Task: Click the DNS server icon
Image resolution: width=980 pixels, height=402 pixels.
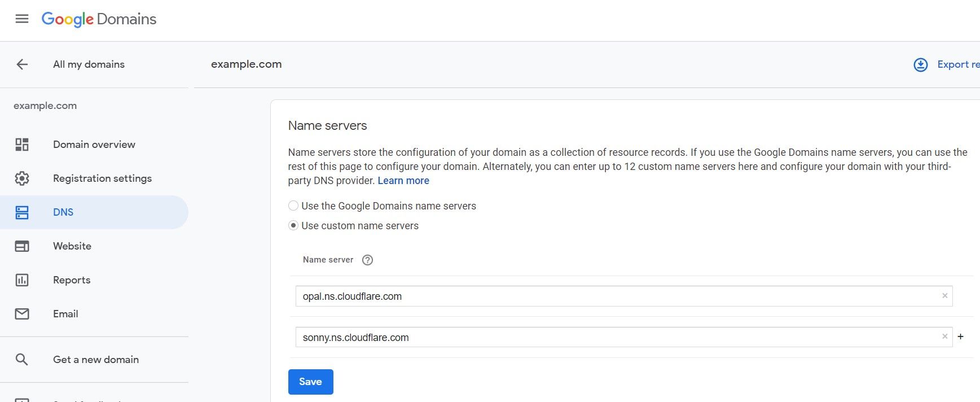Action: coord(22,212)
